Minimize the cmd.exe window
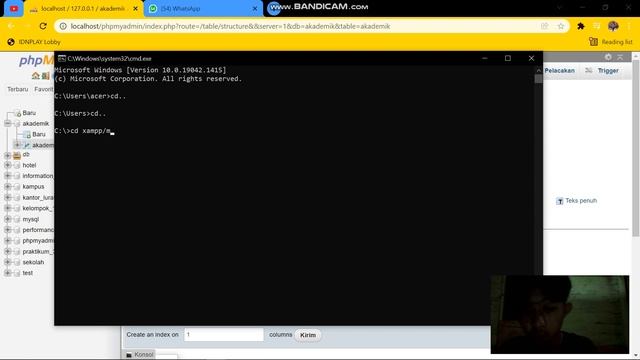Screen dimensions: 640x360 pyautogui.click(x=484, y=58)
